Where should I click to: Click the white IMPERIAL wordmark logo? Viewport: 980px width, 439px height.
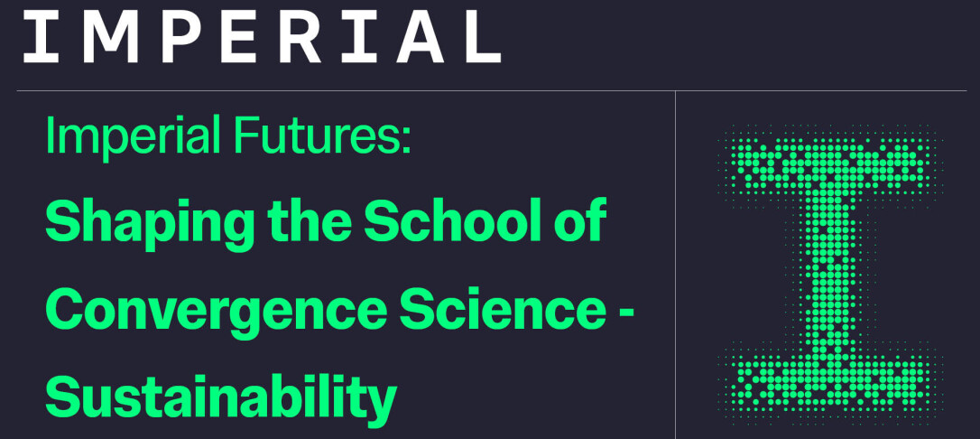pos(261,36)
